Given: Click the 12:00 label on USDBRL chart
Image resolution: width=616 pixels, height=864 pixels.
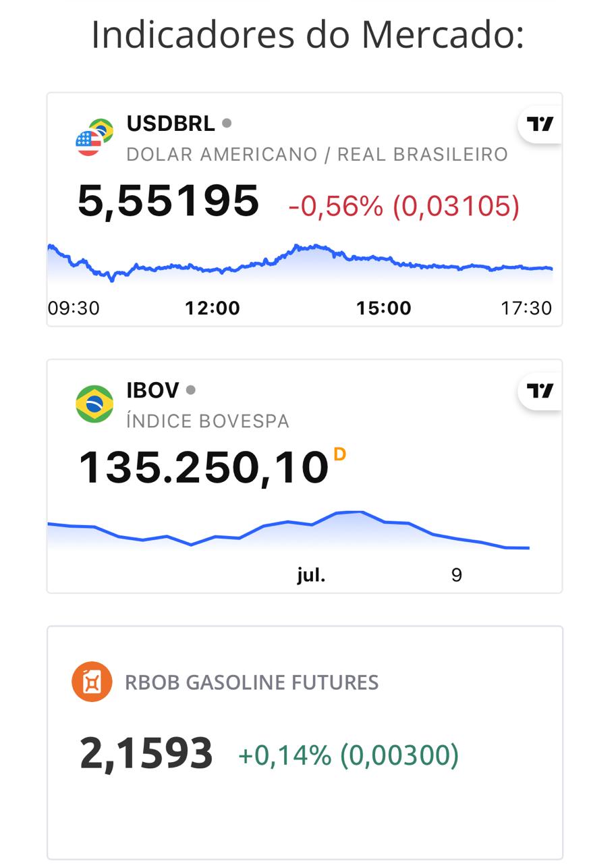Looking at the screenshot, I should (213, 308).
